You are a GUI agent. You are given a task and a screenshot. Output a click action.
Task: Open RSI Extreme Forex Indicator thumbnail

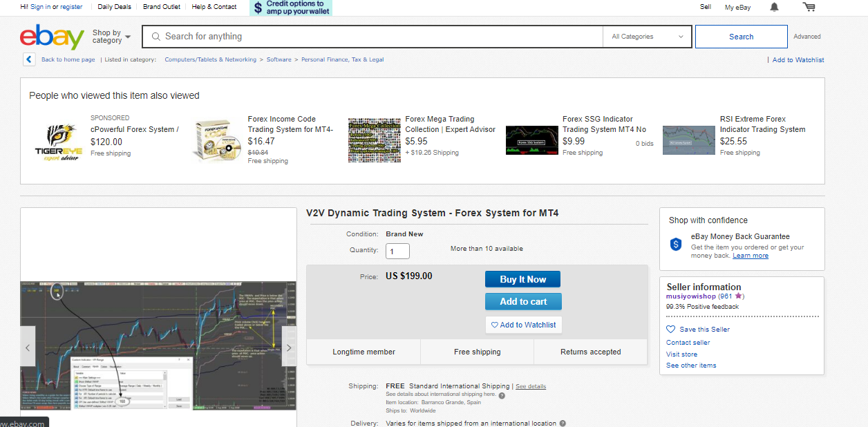coord(689,140)
